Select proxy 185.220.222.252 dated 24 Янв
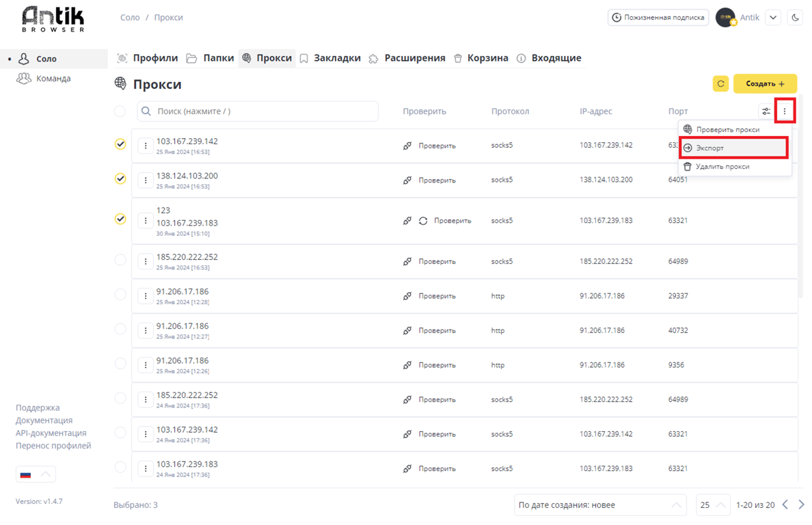 click(120, 398)
